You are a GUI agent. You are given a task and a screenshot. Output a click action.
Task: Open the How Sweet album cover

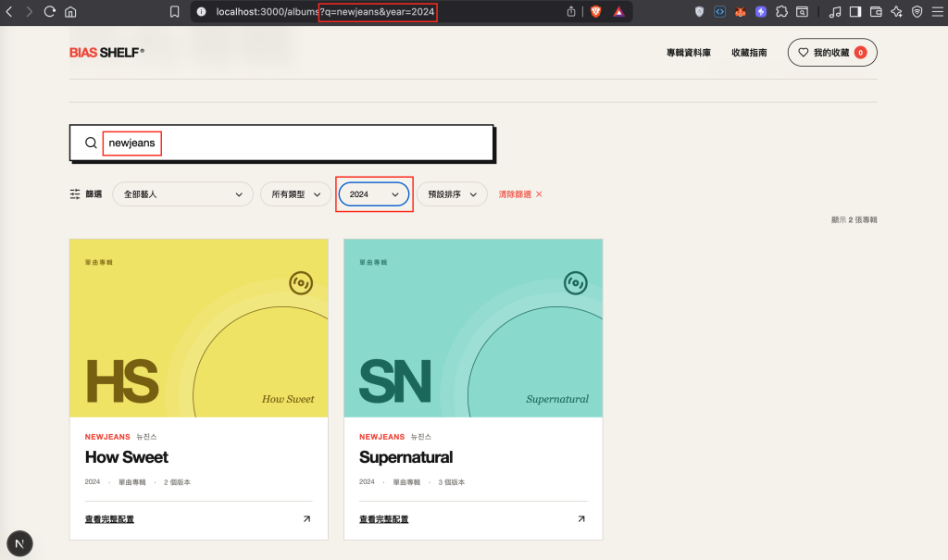(199, 328)
